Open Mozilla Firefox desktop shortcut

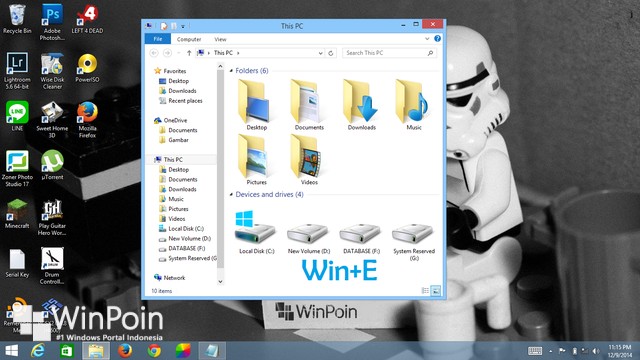(x=87, y=119)
